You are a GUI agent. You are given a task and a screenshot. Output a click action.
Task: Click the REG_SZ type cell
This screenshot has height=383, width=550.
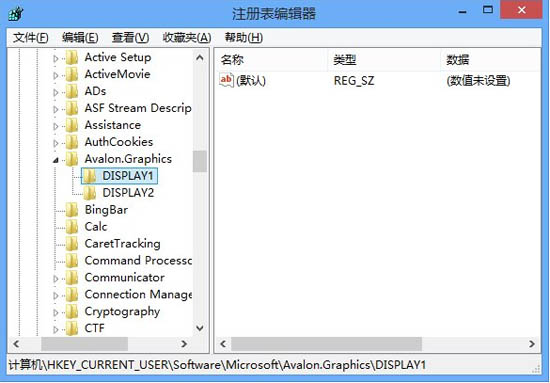[354, 81]
